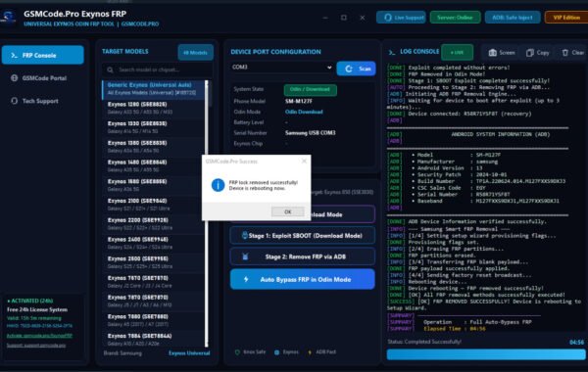The image size is (588, 372).
Task: Select Exynos 7880 model entry
Action: [153, 320]
